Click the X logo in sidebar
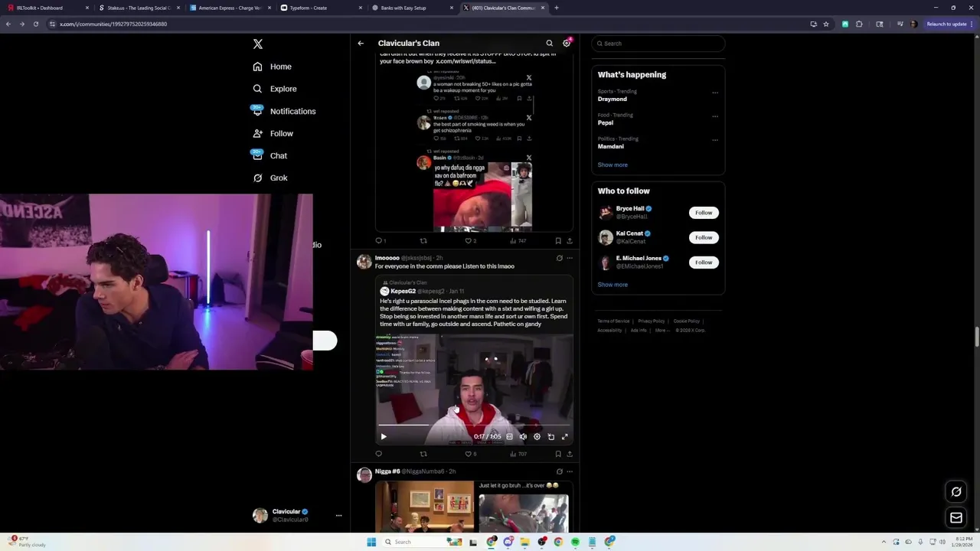 click(258, 44)
